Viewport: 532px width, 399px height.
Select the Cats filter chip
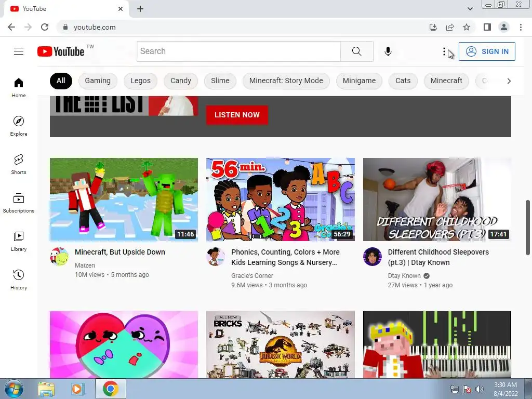403,81
